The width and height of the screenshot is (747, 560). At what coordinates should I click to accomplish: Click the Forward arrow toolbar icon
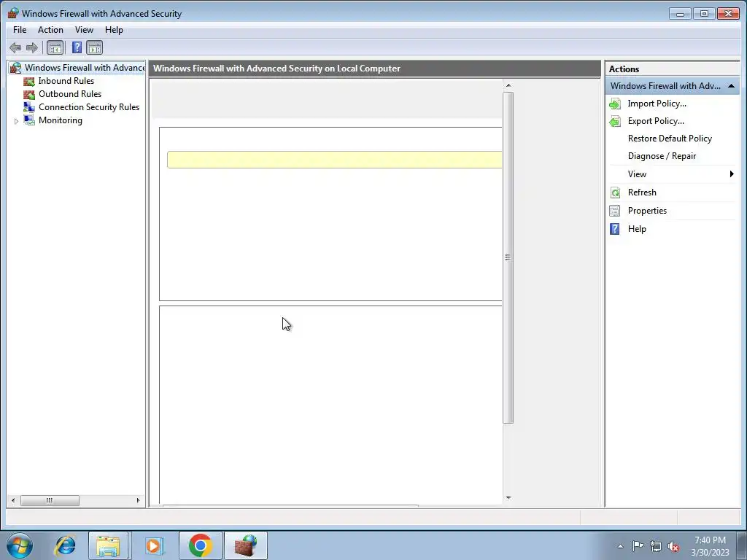tap(32, 47)
